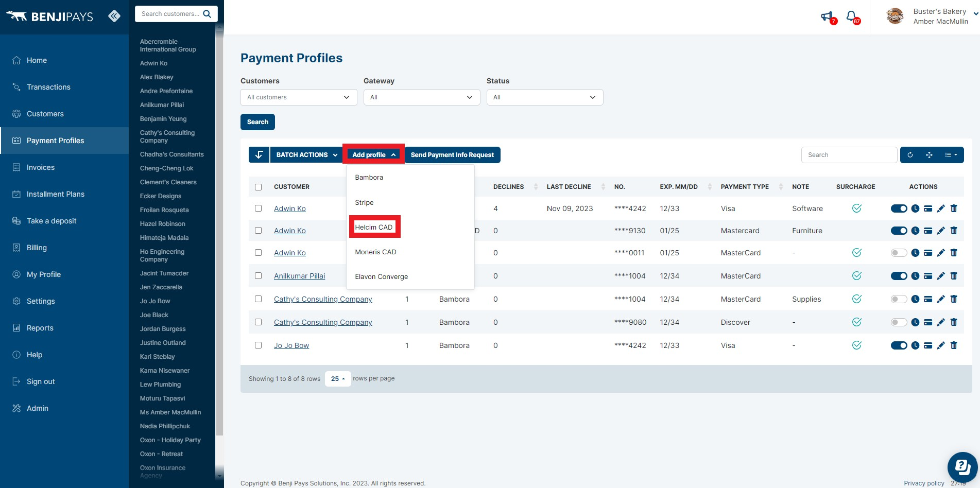980x488 pixels.
Task: Click card icon in Jo Jo Bow row
Action: (928, 345)
